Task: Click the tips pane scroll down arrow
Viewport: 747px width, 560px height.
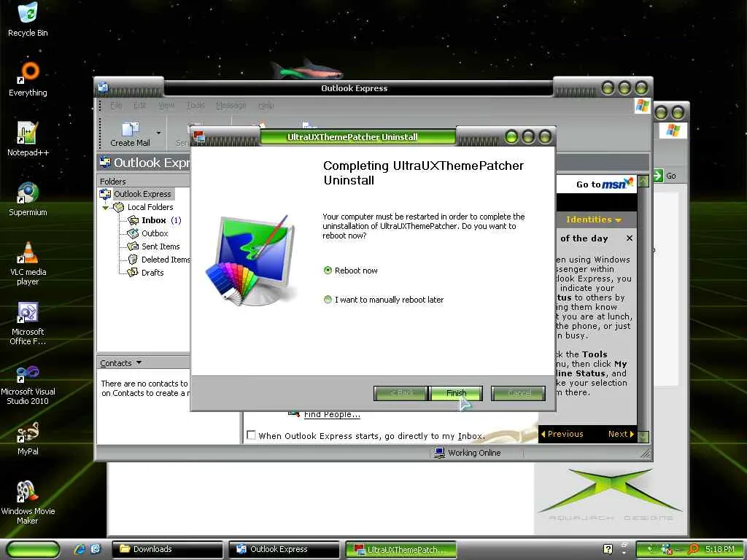Action: point(643,436)
